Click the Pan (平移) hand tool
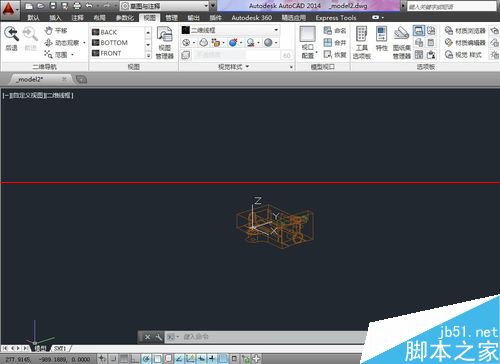Viewport: 500px width, 364px height. pos(49,31)
